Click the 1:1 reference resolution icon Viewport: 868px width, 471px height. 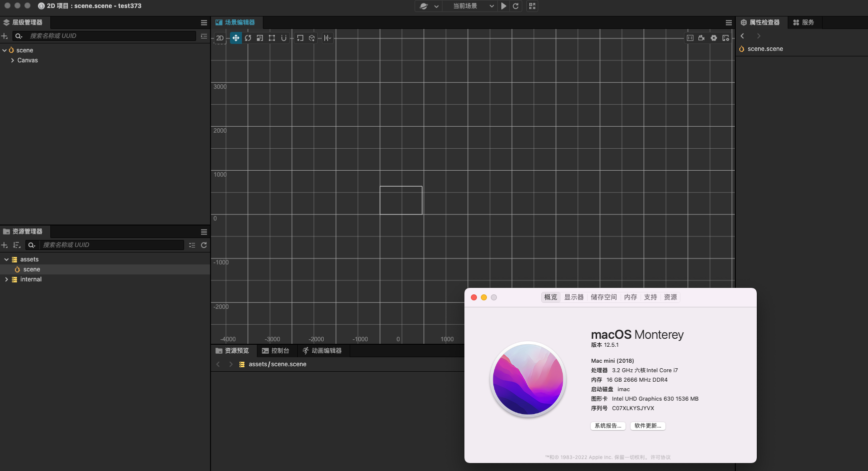(690, 38)
